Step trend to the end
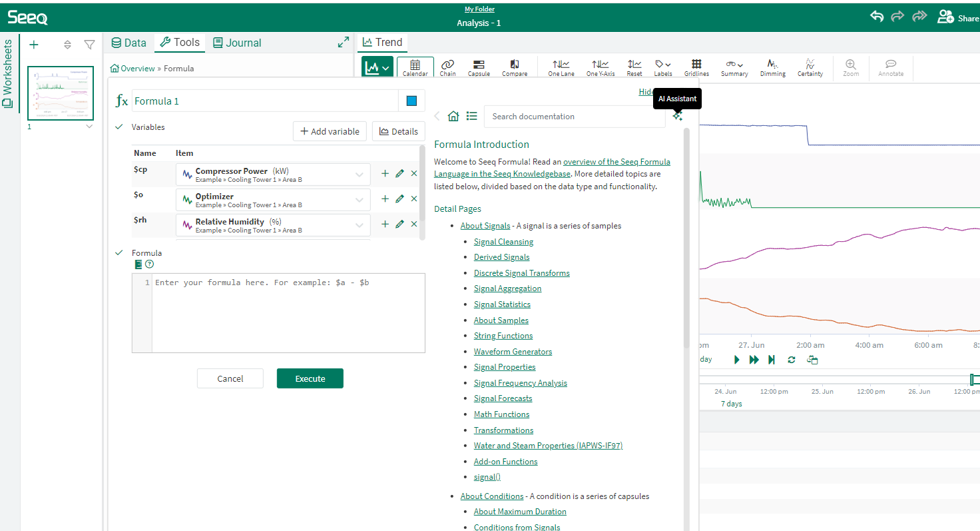 click(x=772, y=360)
